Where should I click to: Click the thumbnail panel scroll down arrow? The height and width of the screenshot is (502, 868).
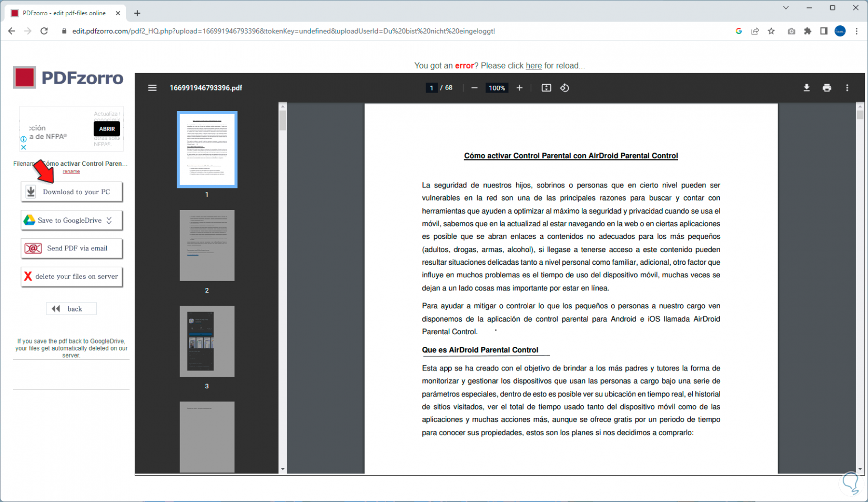tap(282, 469)
